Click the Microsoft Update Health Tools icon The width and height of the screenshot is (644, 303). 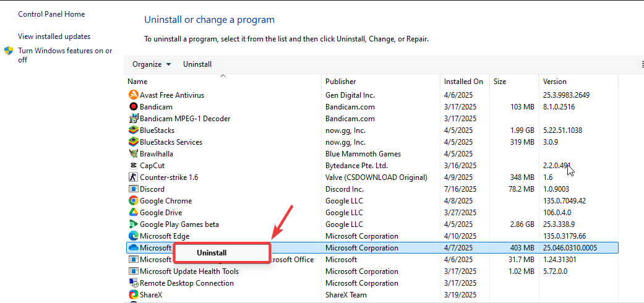133,271
